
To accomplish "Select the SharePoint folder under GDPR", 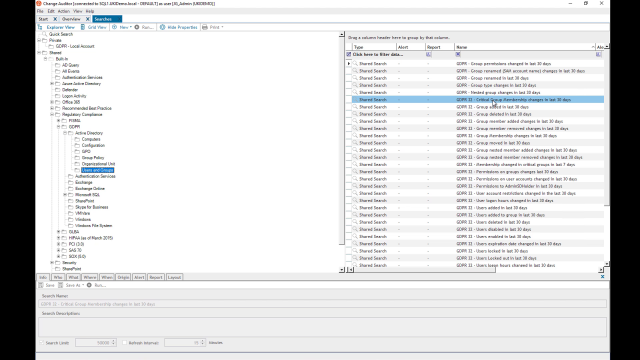I will (x=84, y=201).
